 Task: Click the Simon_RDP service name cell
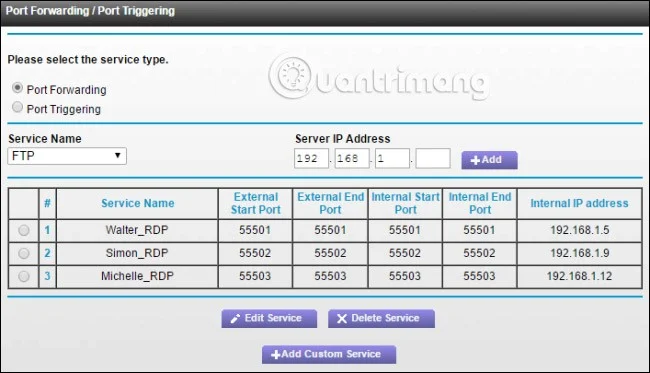tap(137, 253)
